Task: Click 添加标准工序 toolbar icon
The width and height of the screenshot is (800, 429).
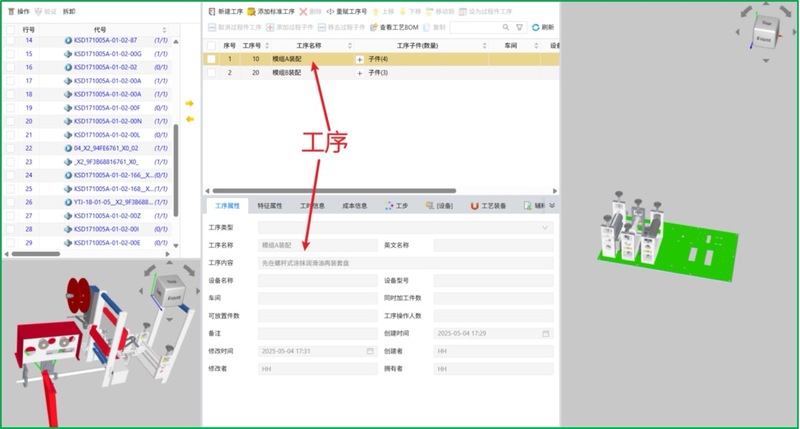Action: pos(253,10)
